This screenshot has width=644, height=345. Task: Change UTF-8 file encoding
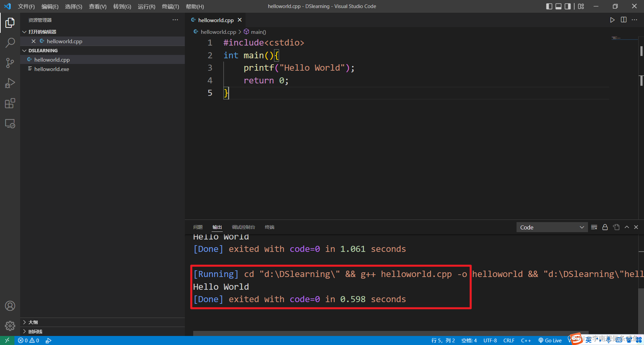tap(490, 340)
